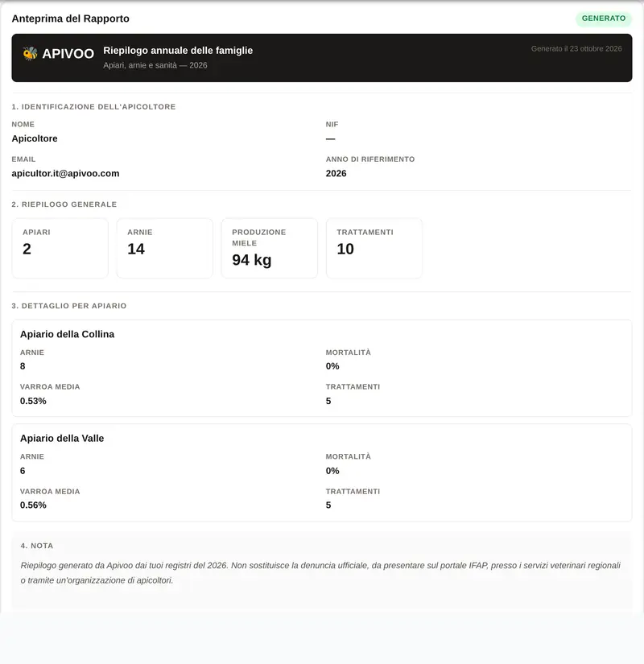Viewport: 644px width, 664px height.
Task: Select the "2. RIEPILOGO GENERALE" section heading
Action: 64,204
